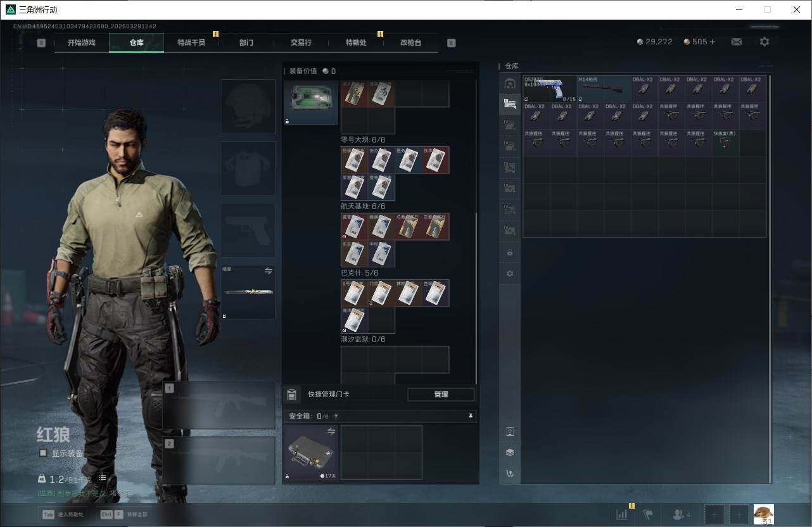
Task: Show the 安全箱 help question mark
Action: pos(336,416)
